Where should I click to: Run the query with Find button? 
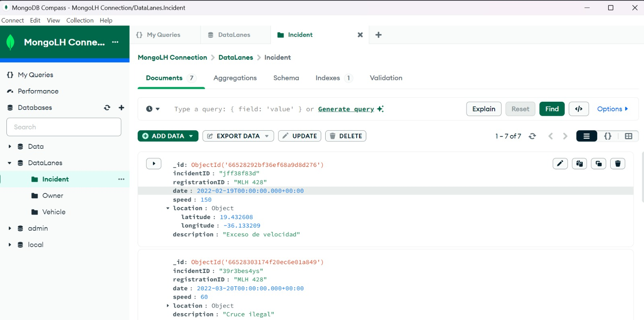tap(552, 109)
